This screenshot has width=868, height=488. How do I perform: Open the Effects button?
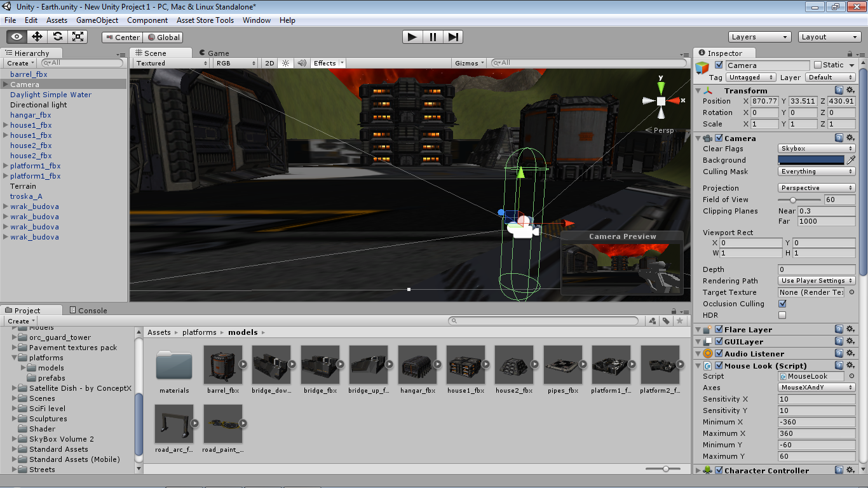[x=328, y=63]
